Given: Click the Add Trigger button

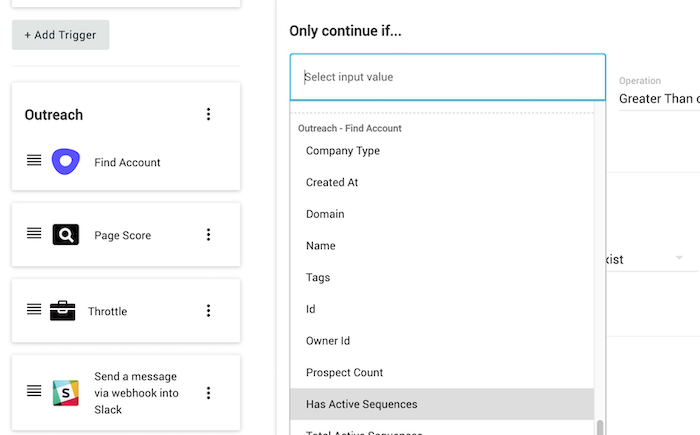Looking at the screenshot, I should pos(60,35).
